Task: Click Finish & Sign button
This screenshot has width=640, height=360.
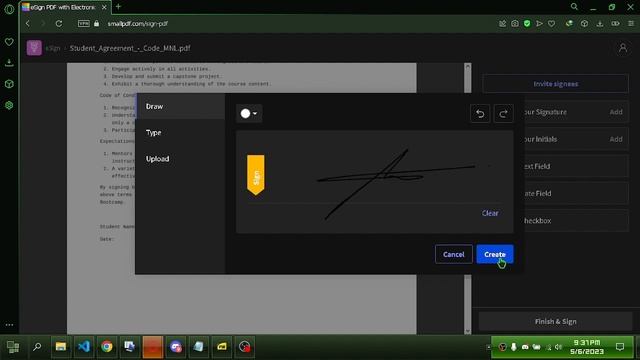Action: pyautogui.click(x=556, y=322)
